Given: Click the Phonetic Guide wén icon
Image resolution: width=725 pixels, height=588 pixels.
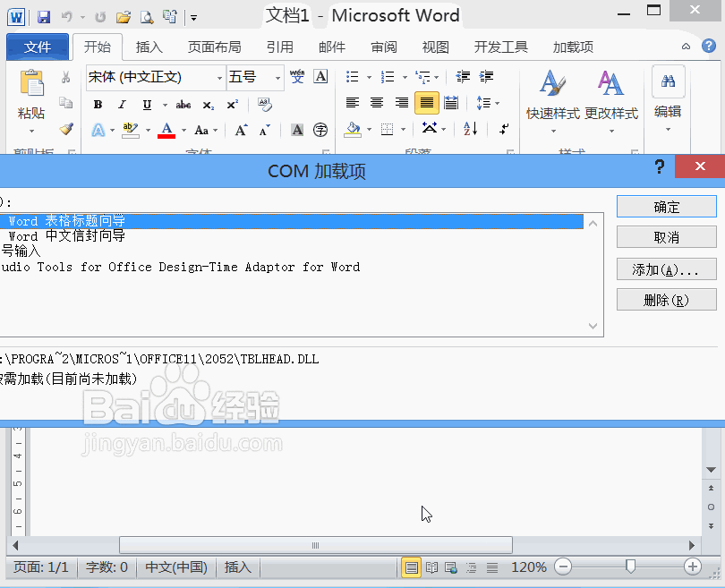Looking at the screenshot, I should tap(297, 76).
